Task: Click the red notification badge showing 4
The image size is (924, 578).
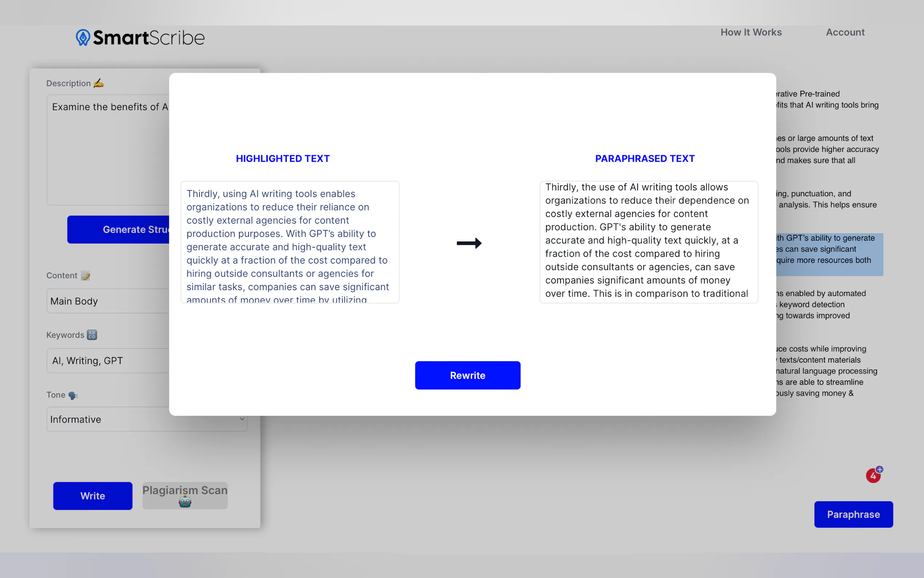Action: coord(873,476)
